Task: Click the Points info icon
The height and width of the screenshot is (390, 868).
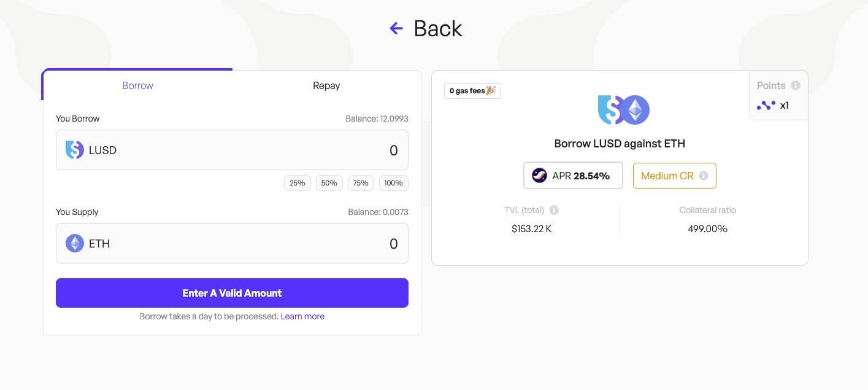Action: click(795, 86)
